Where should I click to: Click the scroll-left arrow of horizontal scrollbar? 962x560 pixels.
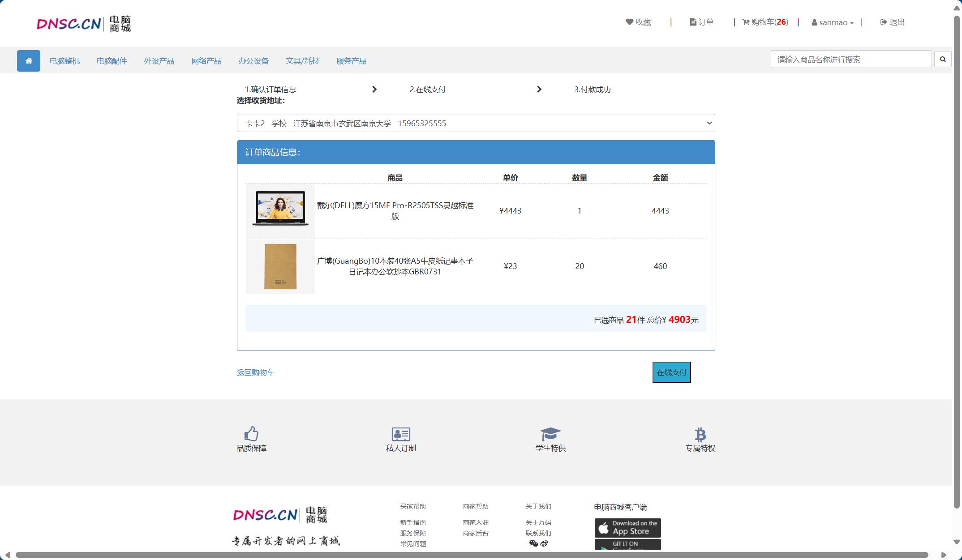(x=7, y=555)
